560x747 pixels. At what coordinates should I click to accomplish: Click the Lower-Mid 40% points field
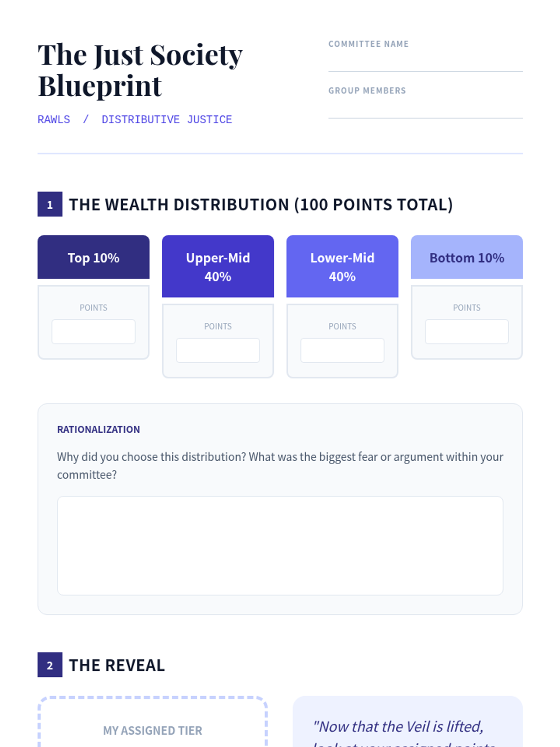tap(342, 350)
